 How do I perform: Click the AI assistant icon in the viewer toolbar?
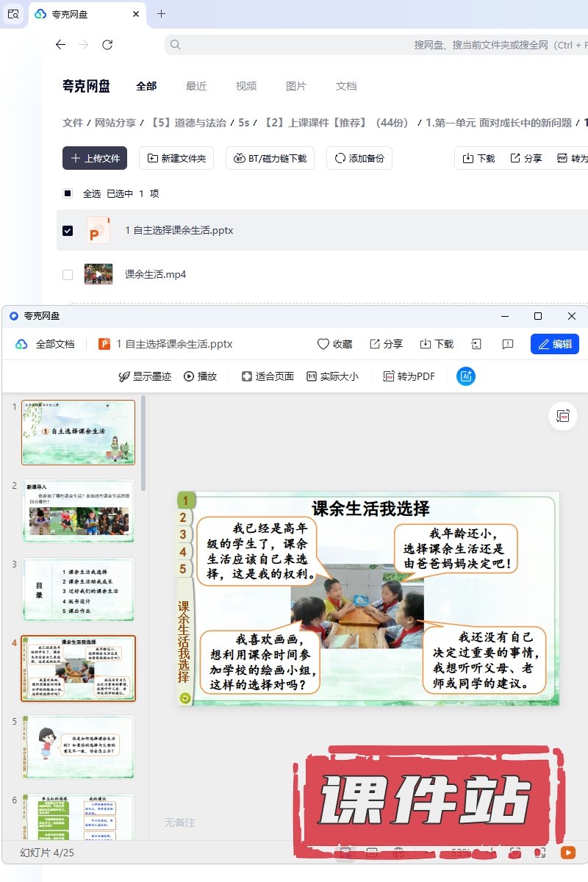coord(466,376)
